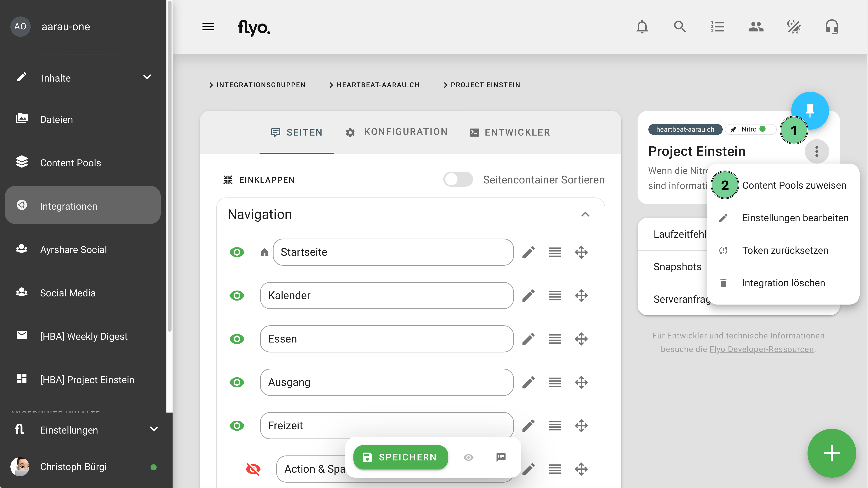Expand the Inhalte sidebar menu
This screenshot has width=868, height=488.
pos(147,77)
